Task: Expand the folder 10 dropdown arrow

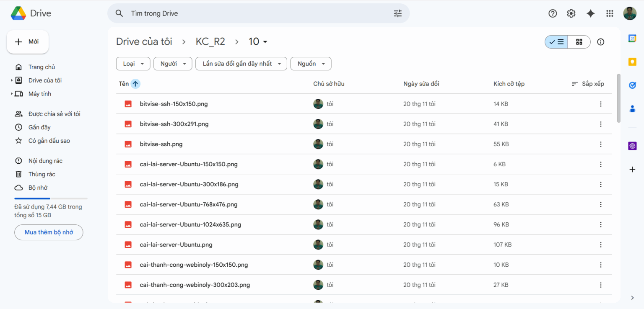Action: pyautogui.click(x=265, y=42)
